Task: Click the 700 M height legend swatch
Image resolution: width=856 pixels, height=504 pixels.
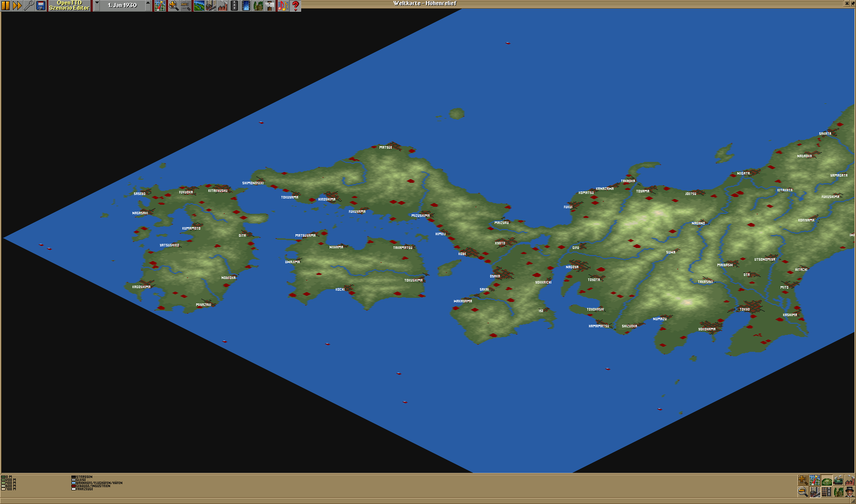Action: (x=3, y=489)
